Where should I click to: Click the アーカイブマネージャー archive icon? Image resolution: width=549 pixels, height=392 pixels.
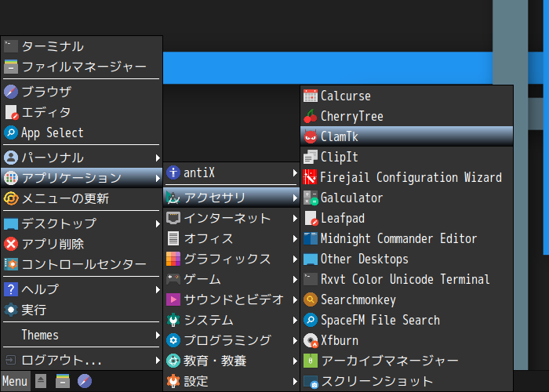pyautogui.click(x=311, y=361)
